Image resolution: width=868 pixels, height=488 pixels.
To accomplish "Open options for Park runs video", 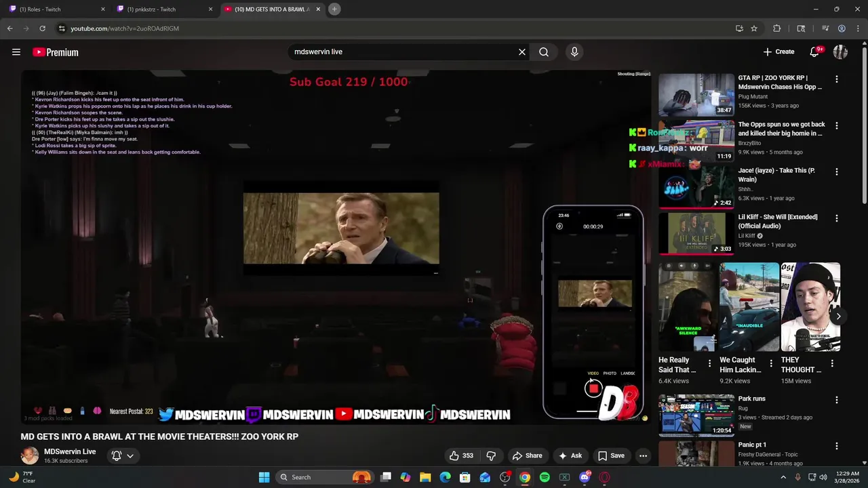I will pyautogui.click(x=837, y=400).
